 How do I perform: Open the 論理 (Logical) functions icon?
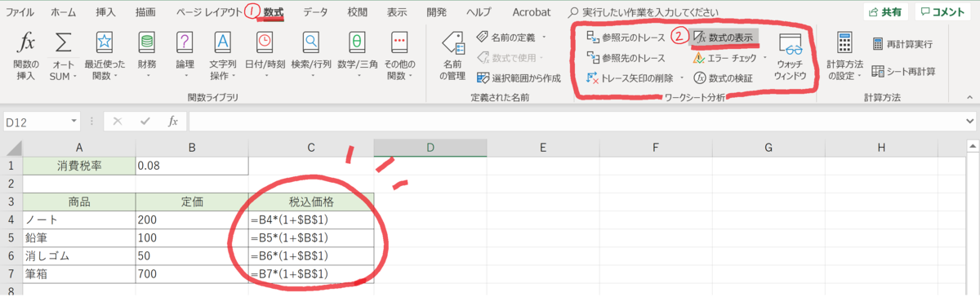point(185,42)
